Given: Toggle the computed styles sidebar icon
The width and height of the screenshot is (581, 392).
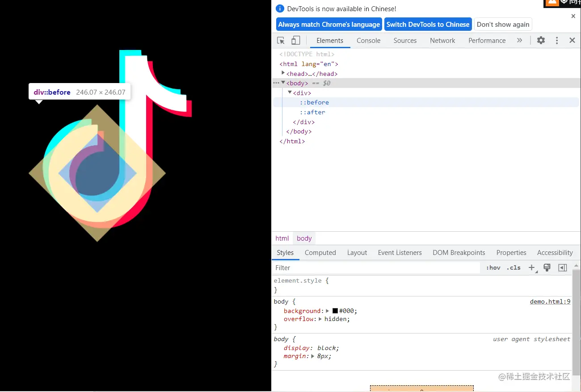Looking at the screenshot, I should [x=563, y=267].
